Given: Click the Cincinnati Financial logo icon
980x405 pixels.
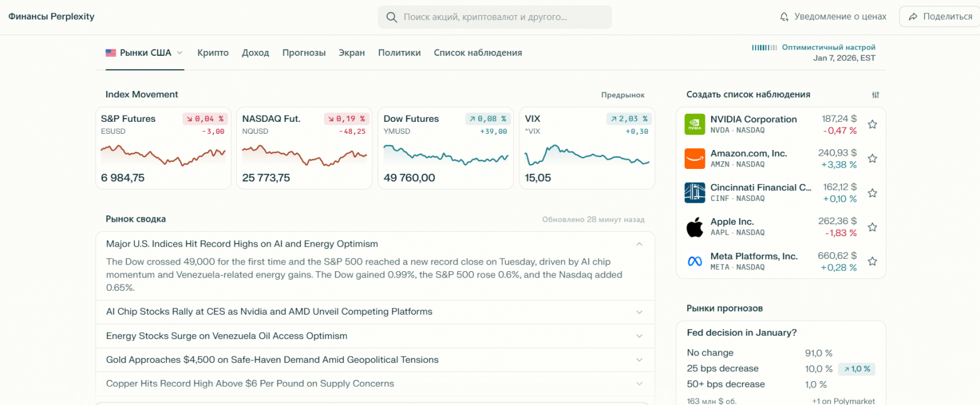Looking at the screenshot, I should pos(695,193).
